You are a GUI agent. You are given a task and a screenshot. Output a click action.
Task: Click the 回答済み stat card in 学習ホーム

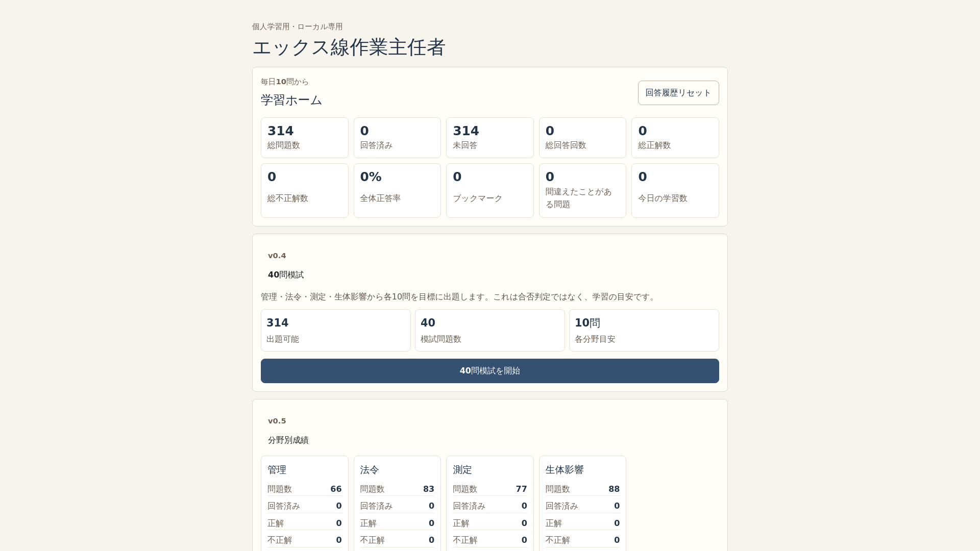tap(397, 138)
